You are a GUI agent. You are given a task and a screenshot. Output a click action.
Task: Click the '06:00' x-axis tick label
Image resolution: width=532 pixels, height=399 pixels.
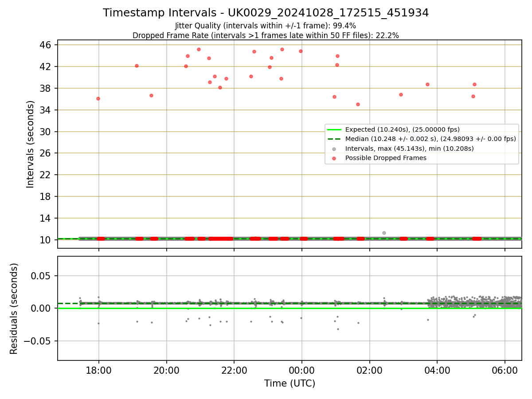tap(505, 371)
